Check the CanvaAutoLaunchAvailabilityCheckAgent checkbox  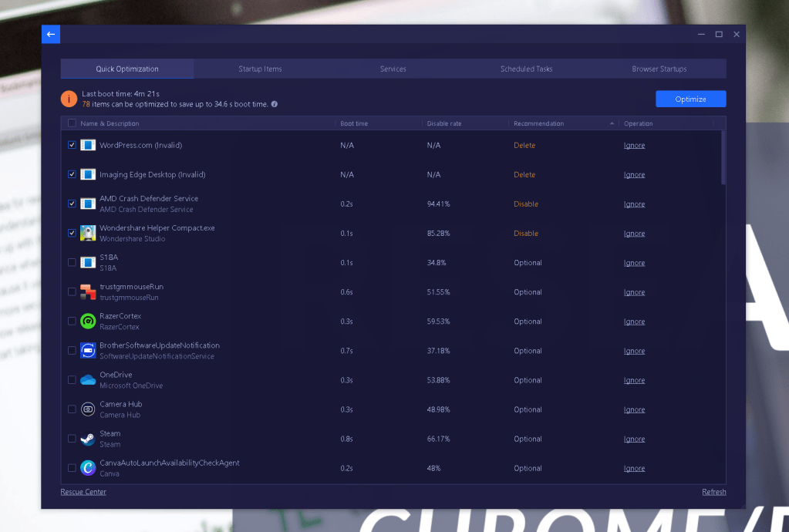72,468
